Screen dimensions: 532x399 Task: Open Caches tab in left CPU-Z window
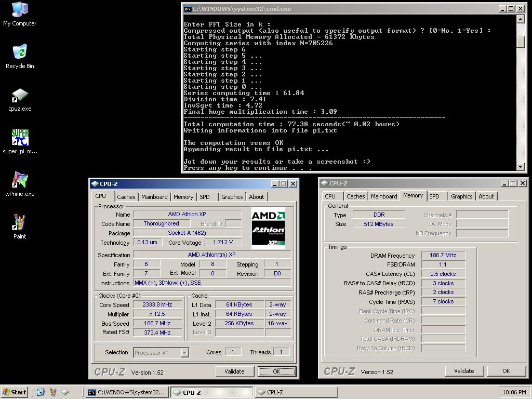126,197
